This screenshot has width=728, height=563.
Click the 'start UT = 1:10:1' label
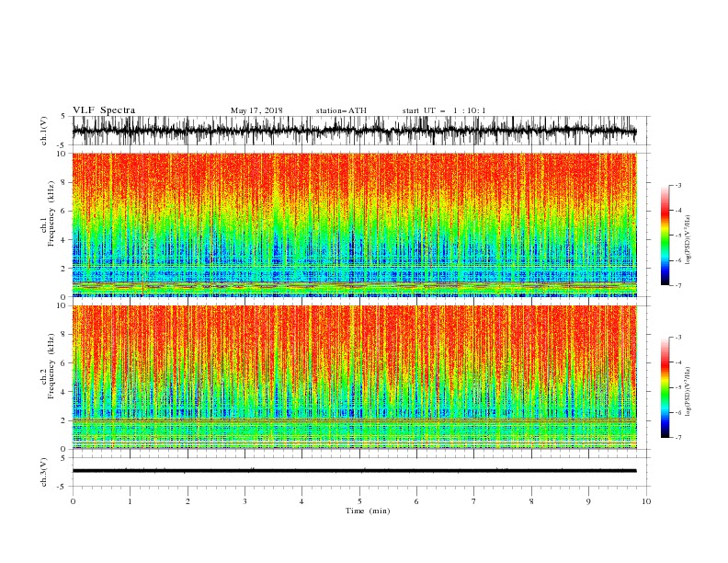coord(444,110)
